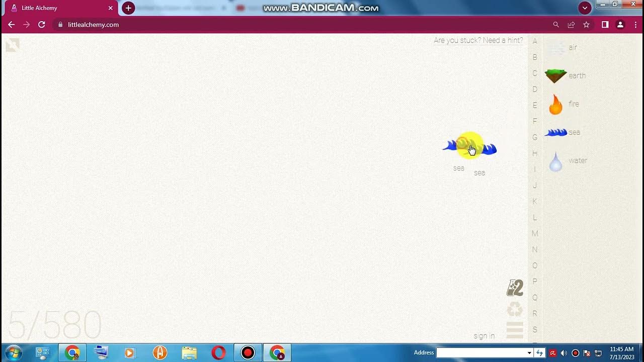Go back in browser history
The image size is (644, 362).
tap(11, 25)
